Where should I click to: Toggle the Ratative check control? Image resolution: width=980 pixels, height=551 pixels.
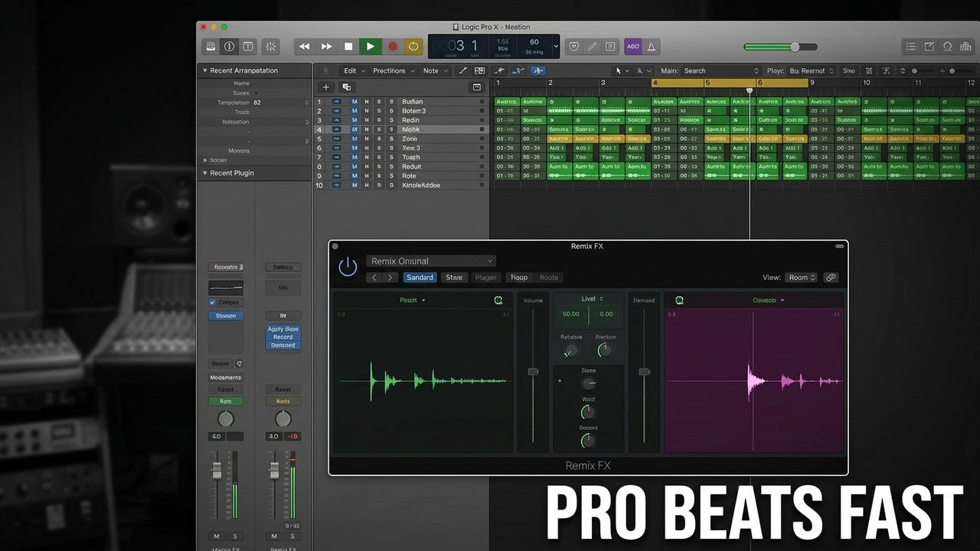click(570, 351)
